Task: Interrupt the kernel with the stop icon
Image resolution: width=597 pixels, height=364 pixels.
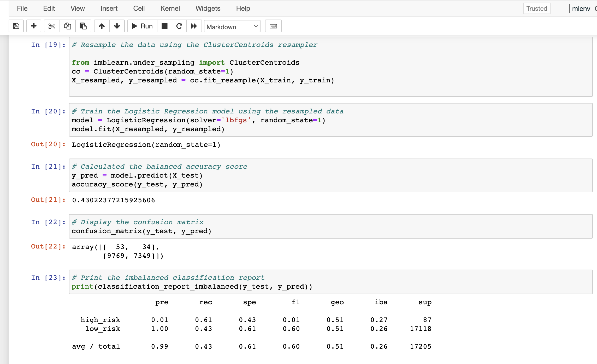Action: (x=164, y=26)
